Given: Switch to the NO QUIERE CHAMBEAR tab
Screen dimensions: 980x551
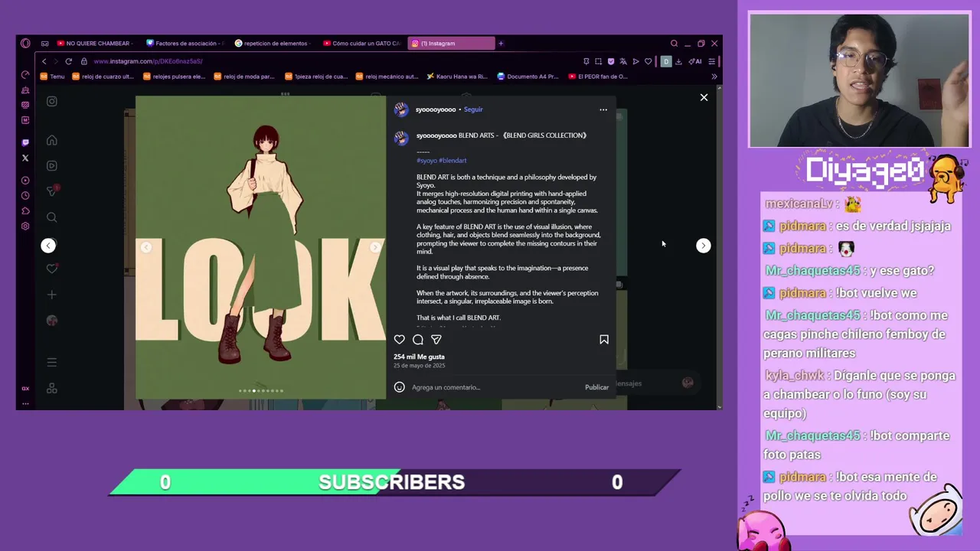Looking at the screenshot, I should pyautogui.click(x=94, y=44).
